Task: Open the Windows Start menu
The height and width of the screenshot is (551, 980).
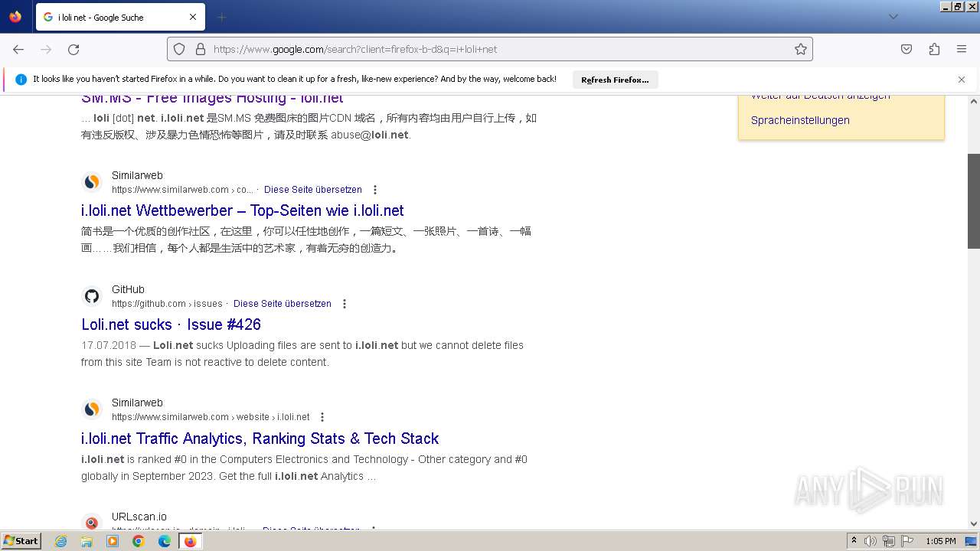Action: [x=21, y=541]
